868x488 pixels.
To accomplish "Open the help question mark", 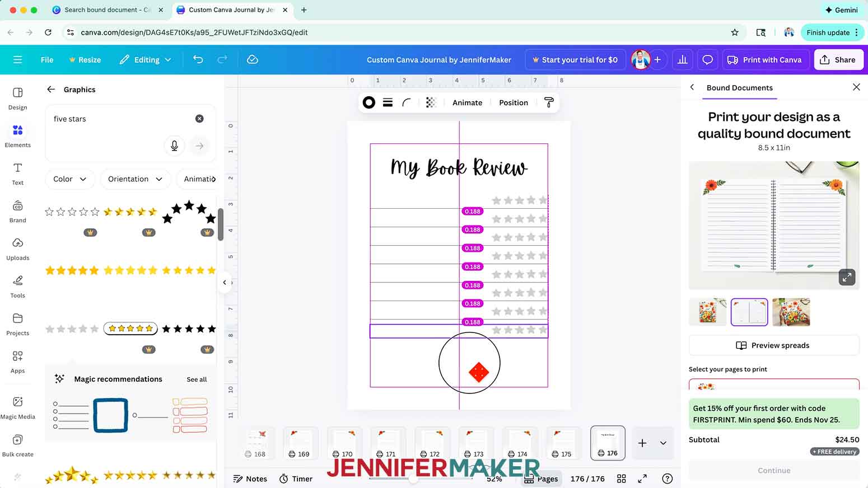I will [x=667, y=478].
